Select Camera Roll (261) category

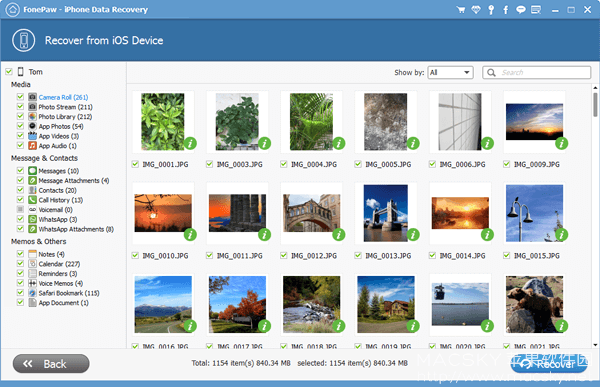[x=63, y=97]
